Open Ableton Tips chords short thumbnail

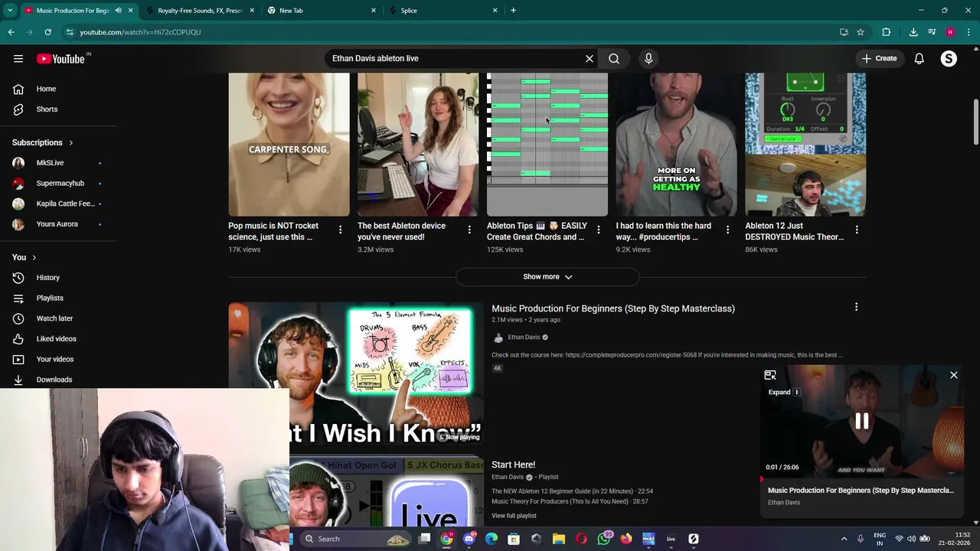[x=547, y=145]
